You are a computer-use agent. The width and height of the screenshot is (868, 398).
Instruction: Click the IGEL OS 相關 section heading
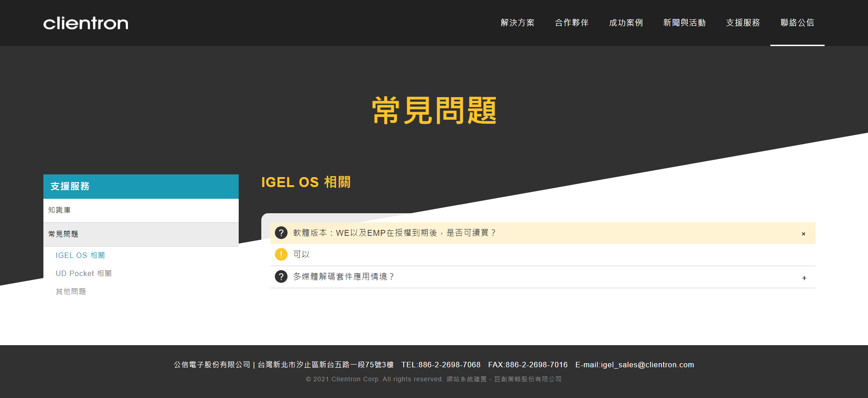(x=306, y=183)
